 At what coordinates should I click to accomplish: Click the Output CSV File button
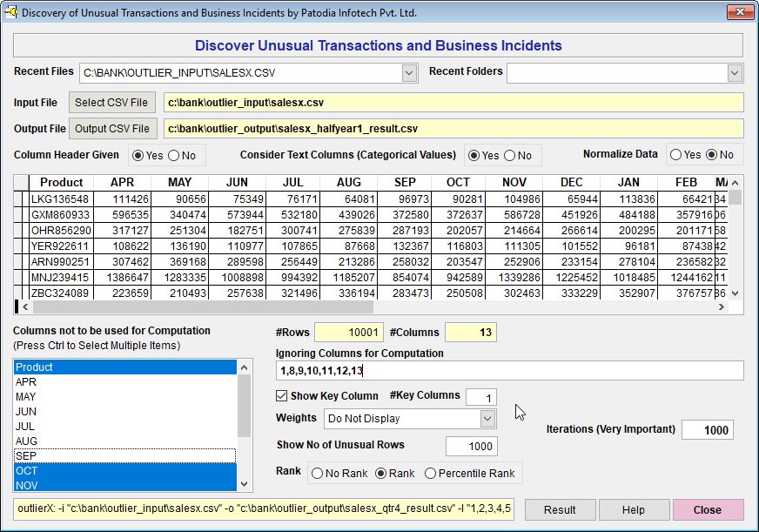point(111,129)
